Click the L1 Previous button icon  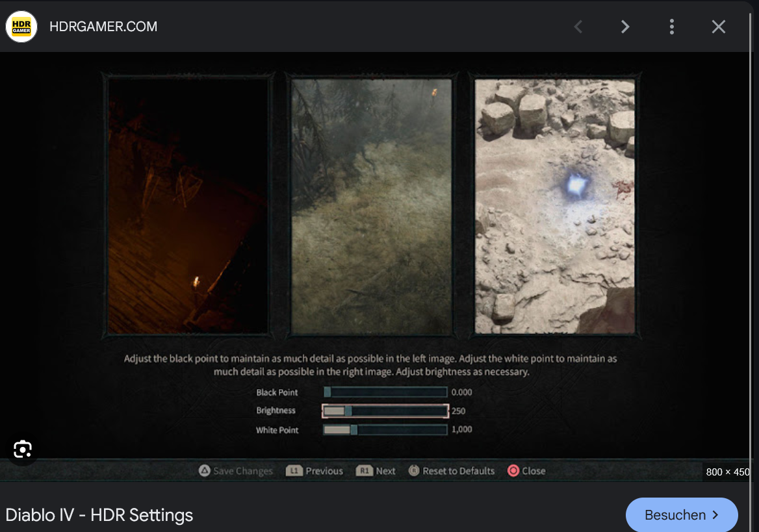pyautogui.click(x=294, y=470)
